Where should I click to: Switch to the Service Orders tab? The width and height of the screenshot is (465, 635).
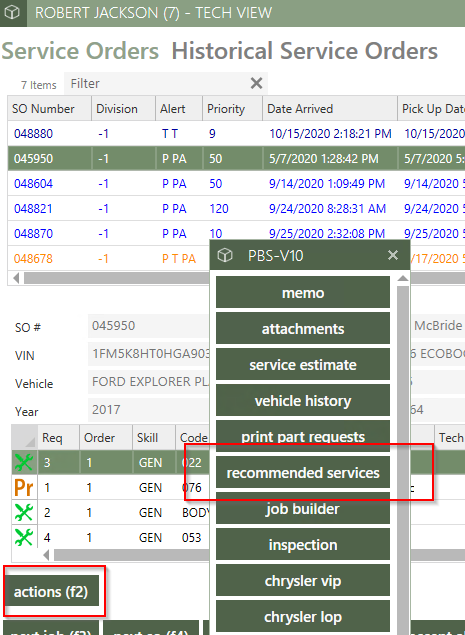(x=80, y=51)
